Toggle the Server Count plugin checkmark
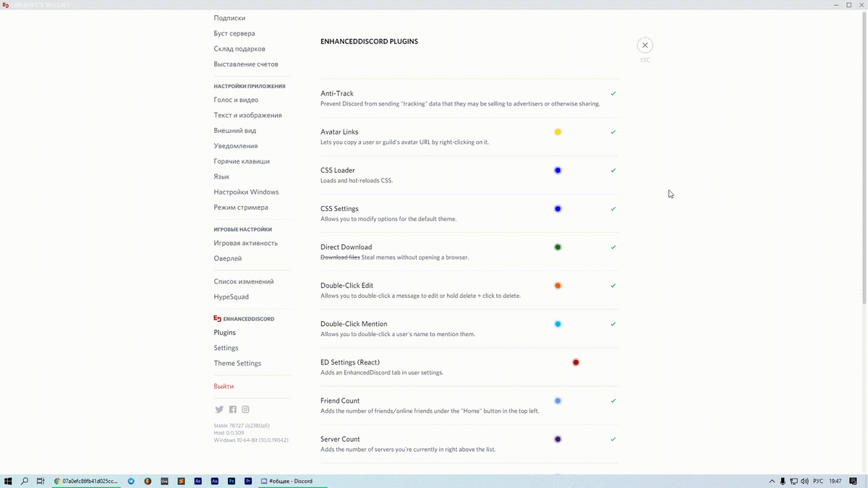This screenshot has width=868, height=488. click(x=613, y=439)
